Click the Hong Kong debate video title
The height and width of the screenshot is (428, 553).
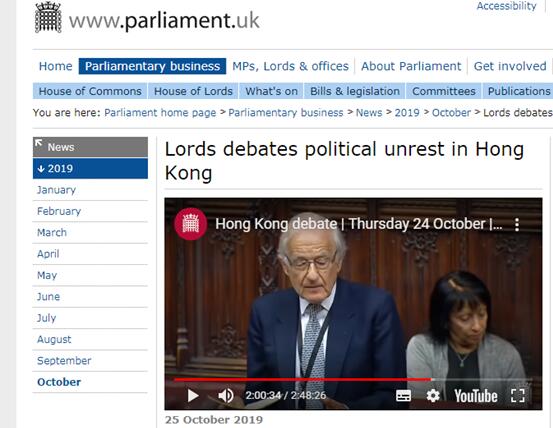point(359,224)
